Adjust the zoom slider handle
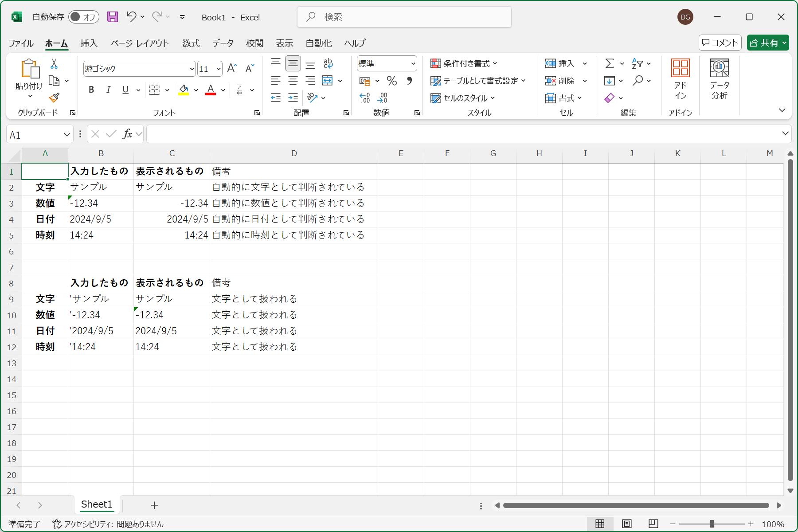 pos(712,524)
